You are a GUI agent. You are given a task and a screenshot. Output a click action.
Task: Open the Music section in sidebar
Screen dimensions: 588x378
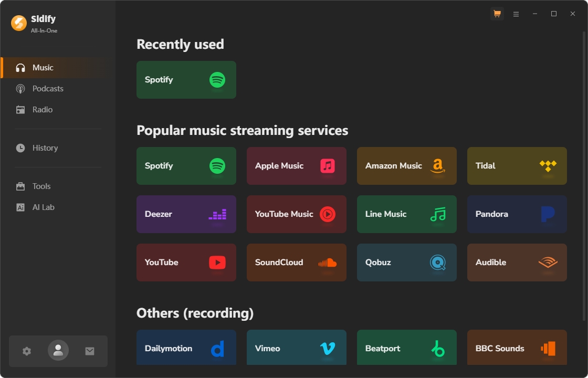tap(58, 68)
